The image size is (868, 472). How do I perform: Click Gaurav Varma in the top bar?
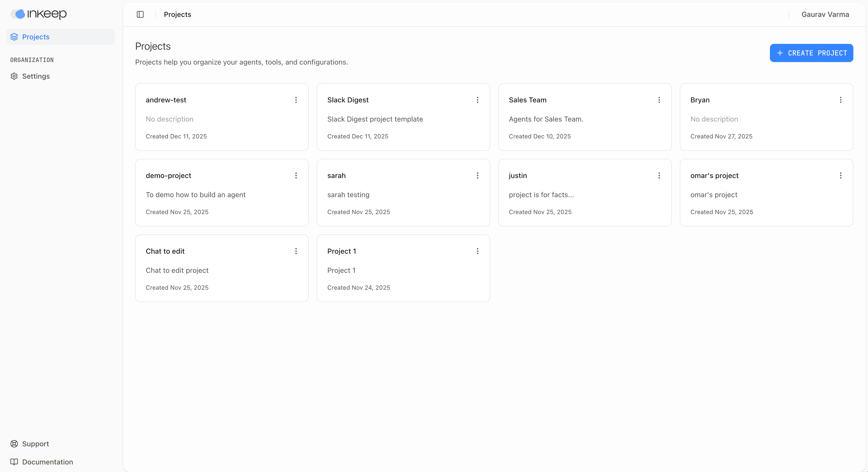tap(825, 14)
